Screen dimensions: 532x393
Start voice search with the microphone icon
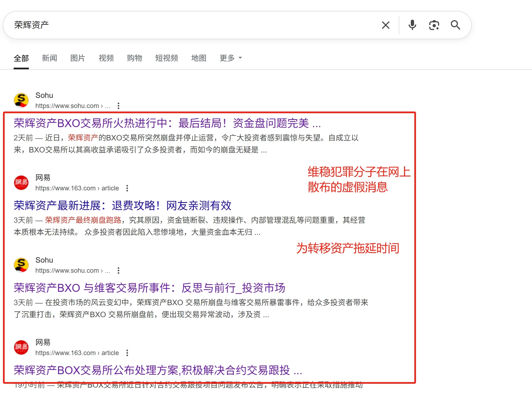click(412, 25)
